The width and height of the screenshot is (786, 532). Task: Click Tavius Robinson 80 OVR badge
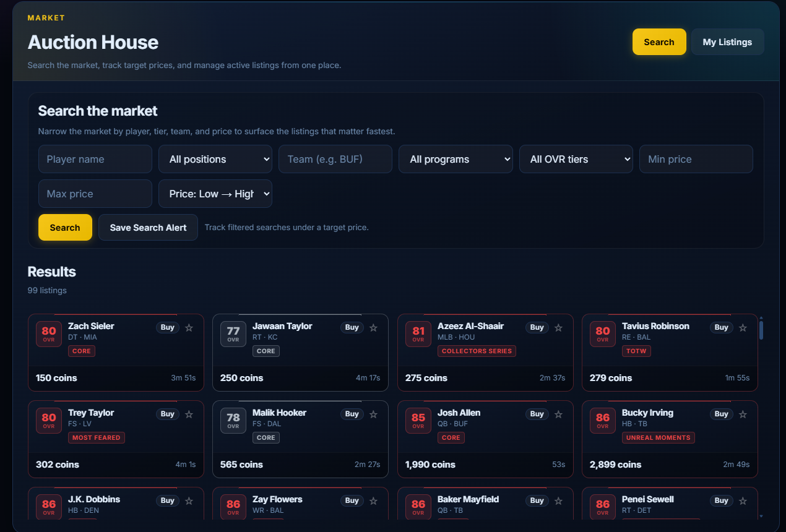coord(603,334)
